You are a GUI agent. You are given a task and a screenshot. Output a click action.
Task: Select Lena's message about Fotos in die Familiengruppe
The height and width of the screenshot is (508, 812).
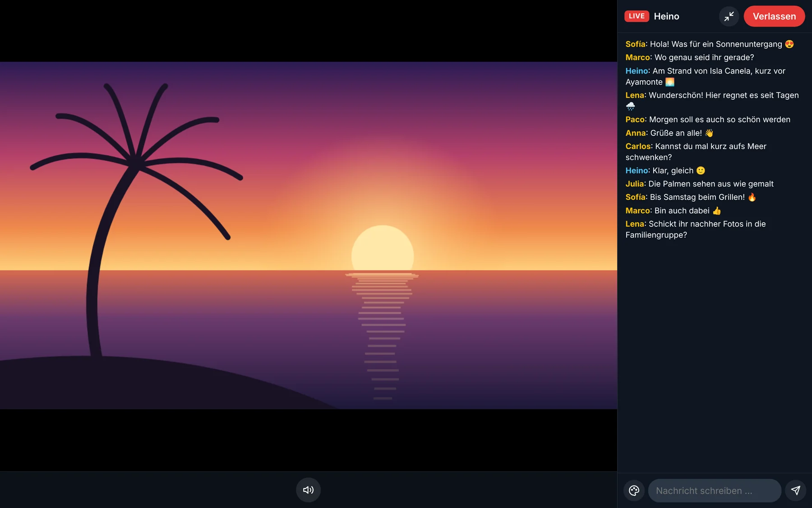pyautogui.click(x=696, y=229)
